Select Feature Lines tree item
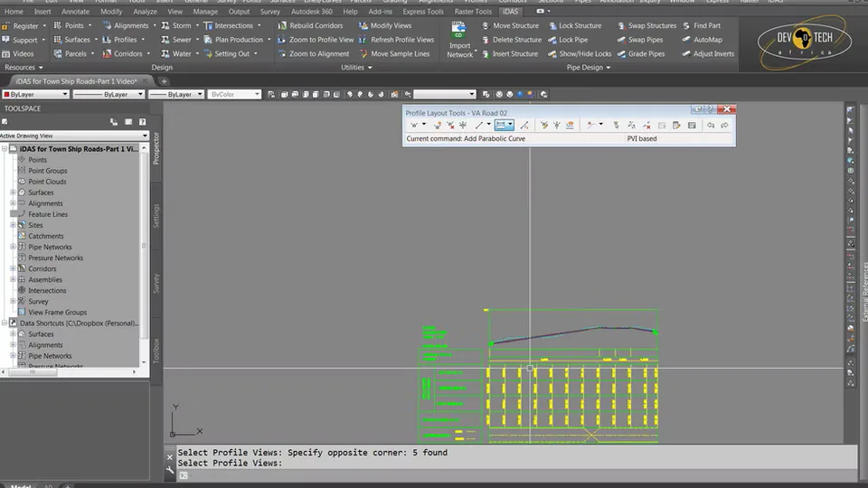Image resolution: width=868 pixels, height=488 pixels. 48,214
